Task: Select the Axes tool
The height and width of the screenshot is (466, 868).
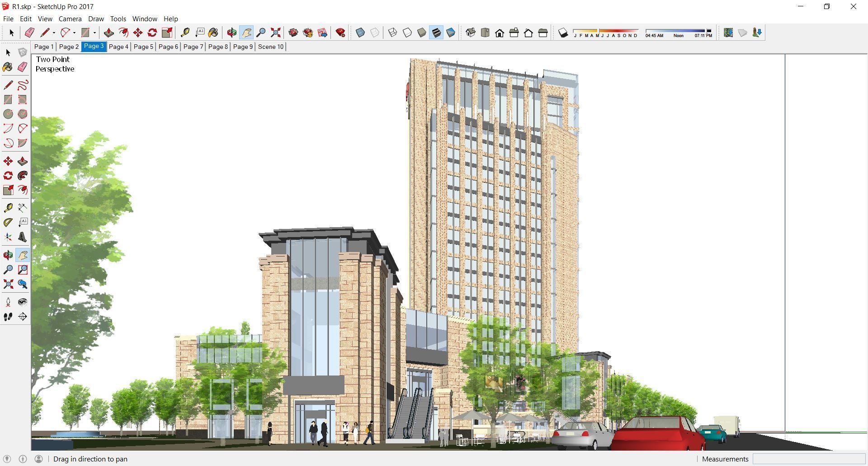Action: (x=8, y=237)
